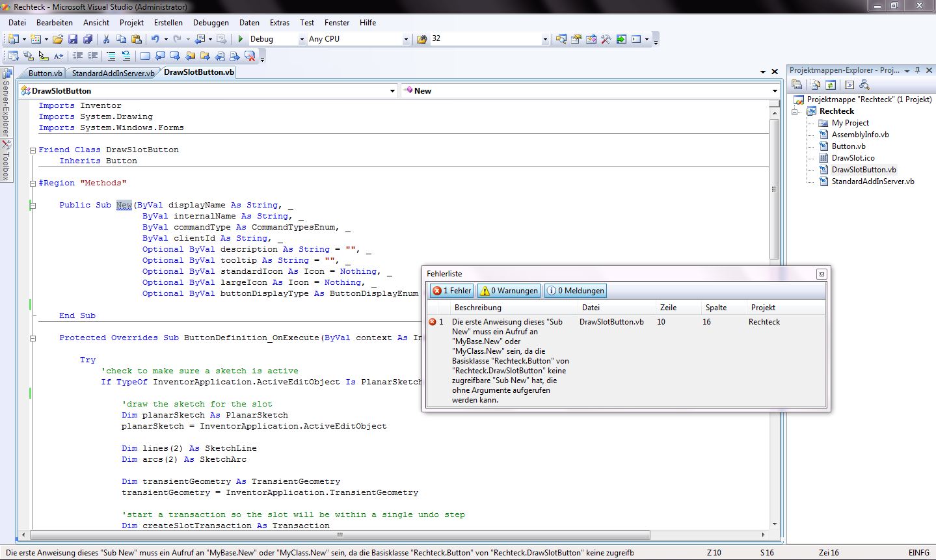Close the active DrawSlotButton.vb document
Viewport: 936px width, 560px height.
pos(775,72)
